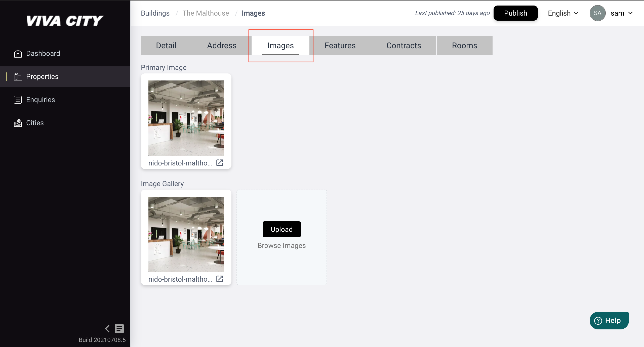This screenshot has width=644, height=347.
Task: Click the Dashboard home icon
Action: (x=18, y=54)
